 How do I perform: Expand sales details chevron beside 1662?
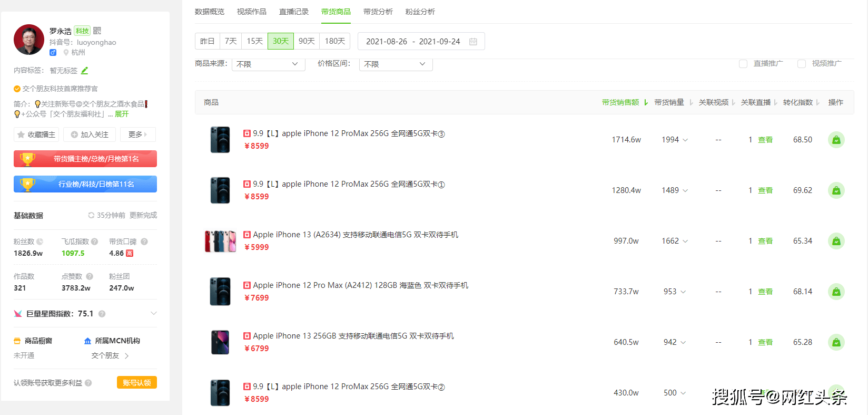pyautogui.click(x=685, y=242)
